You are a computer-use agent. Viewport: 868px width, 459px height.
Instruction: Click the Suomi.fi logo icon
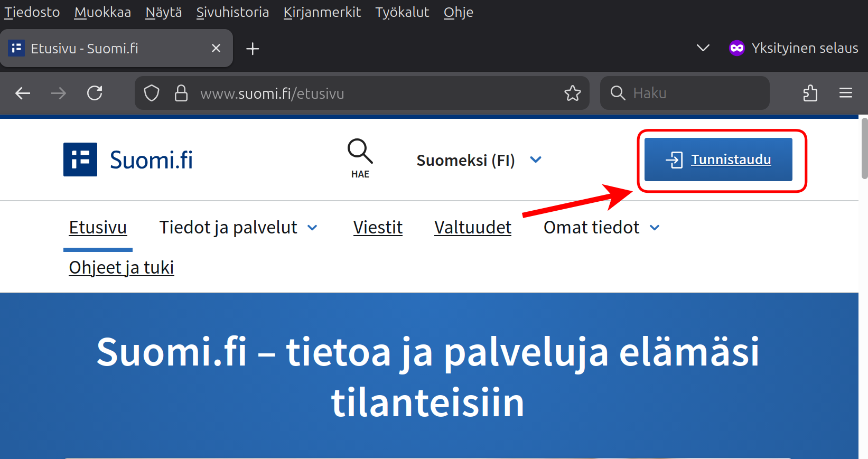(x=80, y=160)
